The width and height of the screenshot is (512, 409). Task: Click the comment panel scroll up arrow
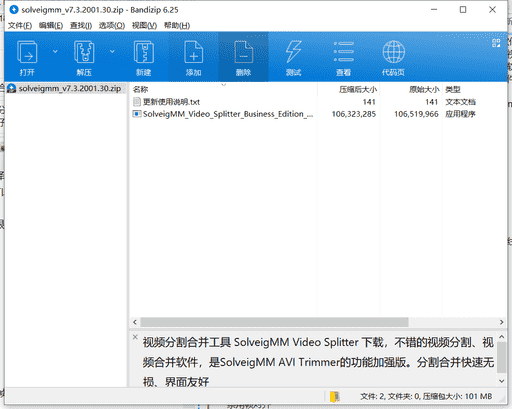coord(502,337)
